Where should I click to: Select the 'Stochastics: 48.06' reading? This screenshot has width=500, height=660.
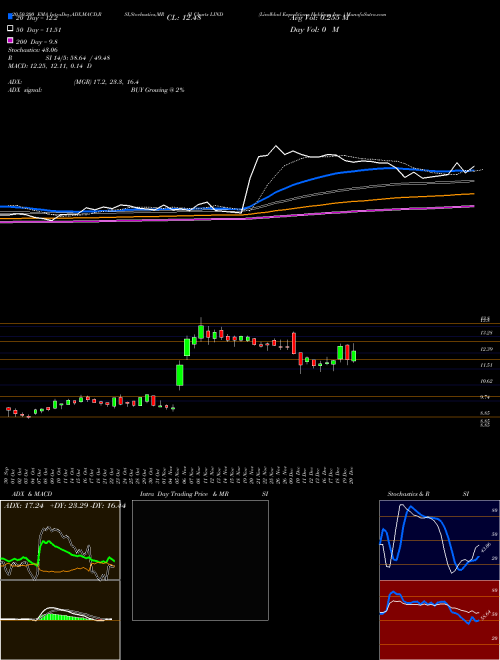point(33,50)
